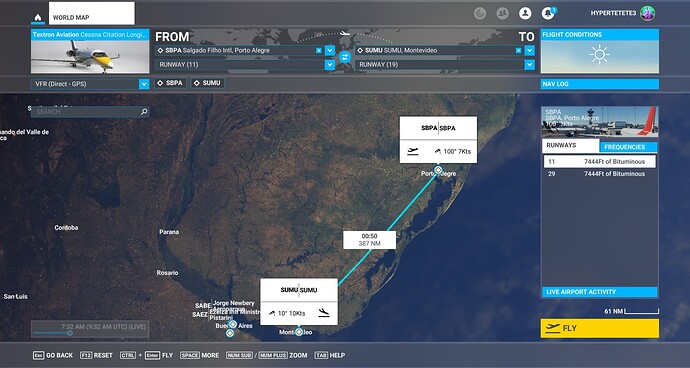Clear the SBPA departure airport
The image size is (690, 368).
319,51
